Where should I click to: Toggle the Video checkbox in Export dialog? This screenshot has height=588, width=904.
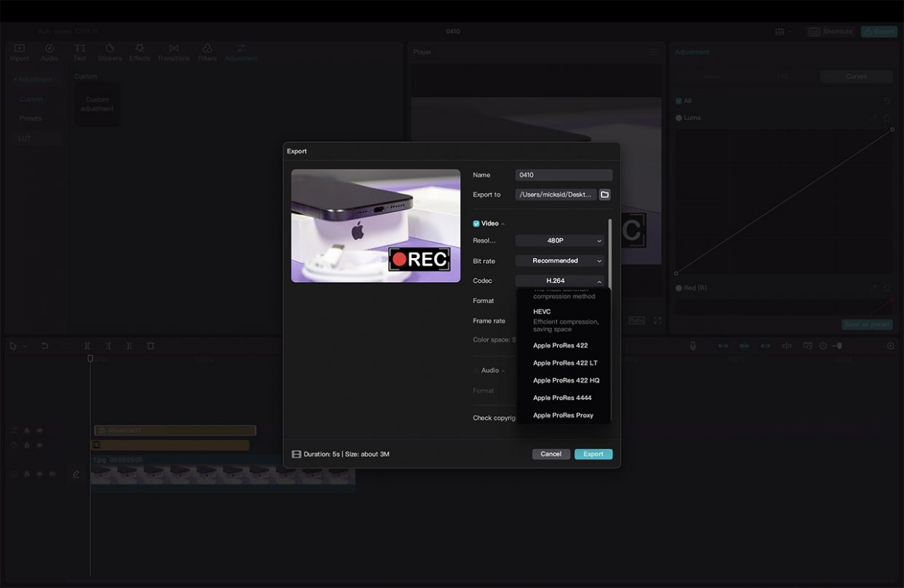[476, 224]
